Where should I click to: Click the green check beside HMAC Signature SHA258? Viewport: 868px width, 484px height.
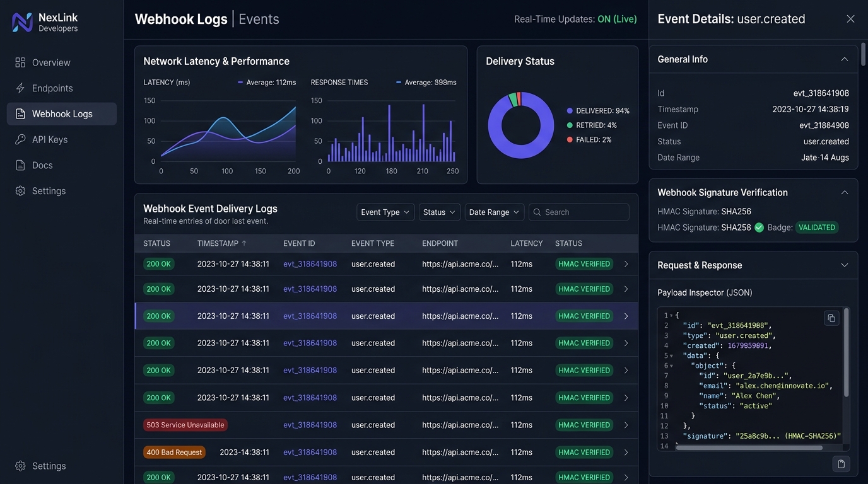click(x=759, y=228)
